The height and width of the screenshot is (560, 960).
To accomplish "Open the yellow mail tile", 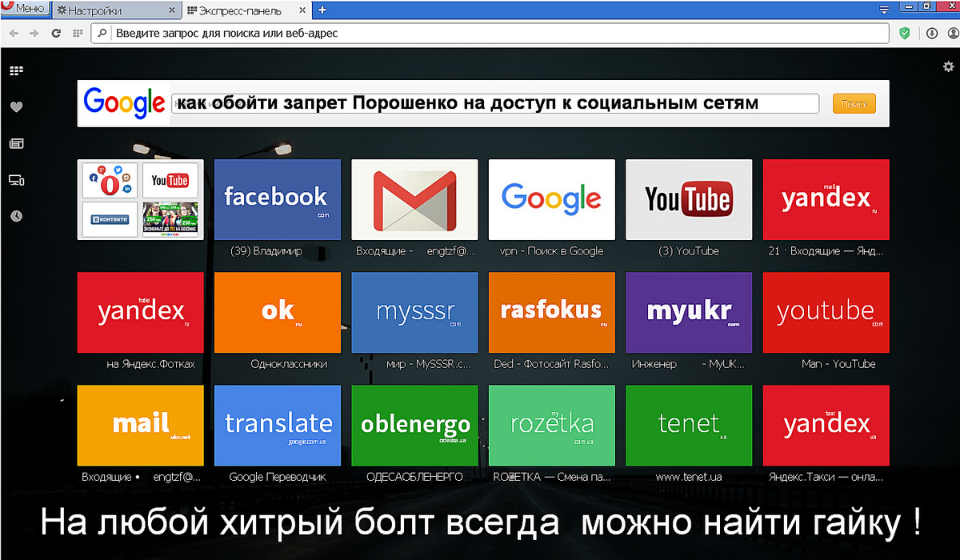I will click(140, 426).
